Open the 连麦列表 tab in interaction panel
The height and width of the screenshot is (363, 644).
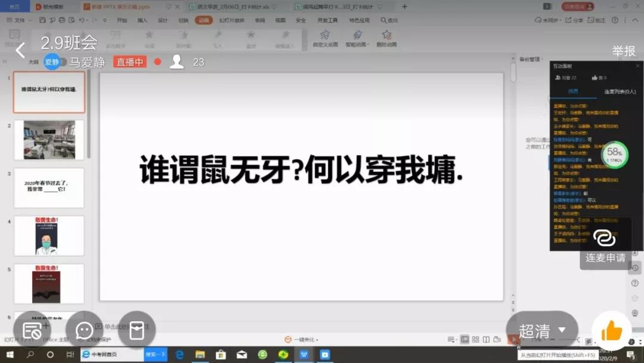tap(620, 91)
